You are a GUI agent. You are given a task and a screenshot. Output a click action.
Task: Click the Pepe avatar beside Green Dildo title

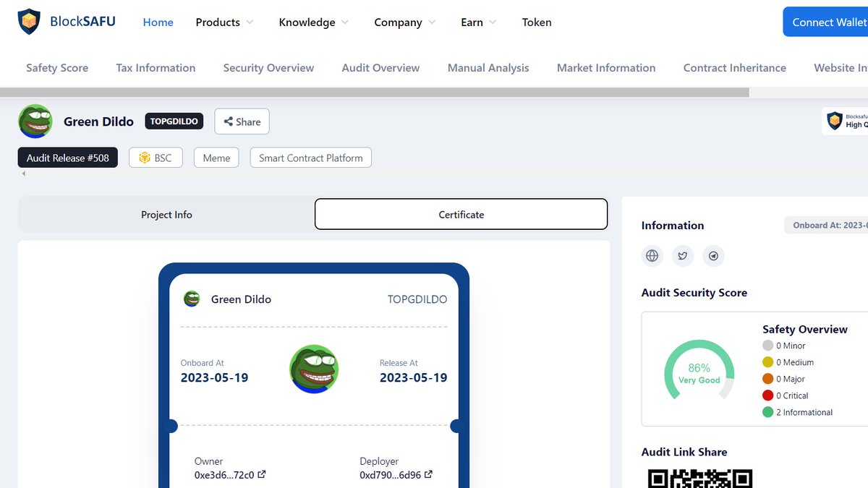(35, 121)
